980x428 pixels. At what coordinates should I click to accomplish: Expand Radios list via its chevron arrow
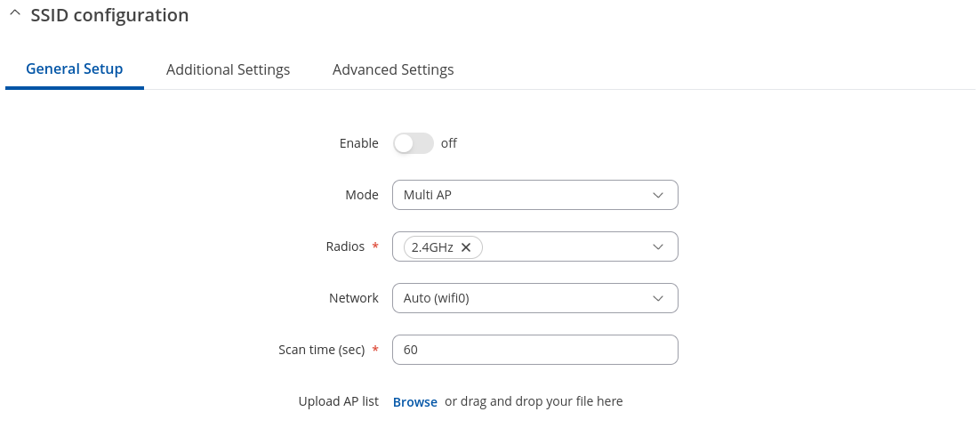(658, 246)
